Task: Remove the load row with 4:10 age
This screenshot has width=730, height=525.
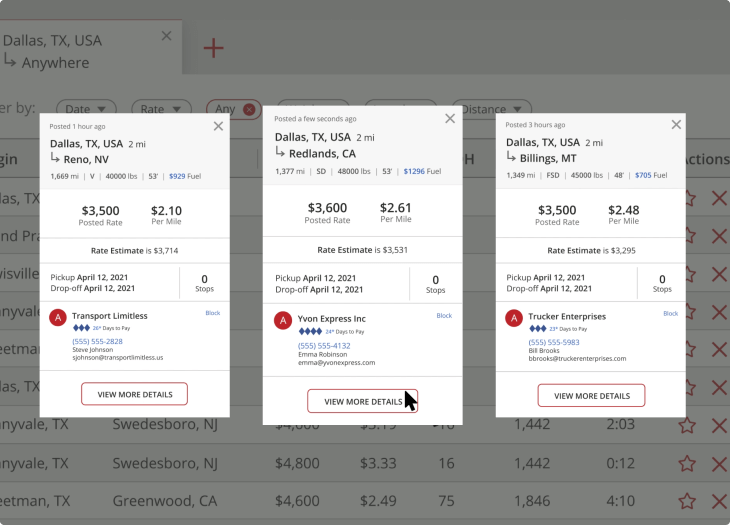Action: (x=718, y=502)
